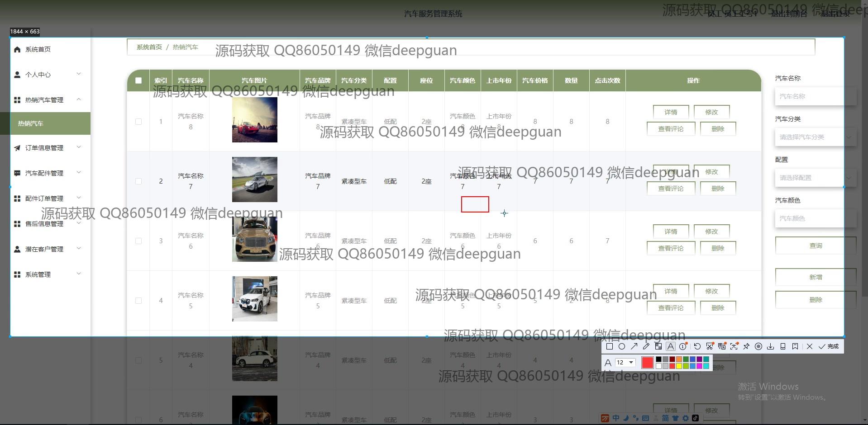
Task: Click the IME settings gear icon
Action: pyautogui.click(x=686, y=418)
